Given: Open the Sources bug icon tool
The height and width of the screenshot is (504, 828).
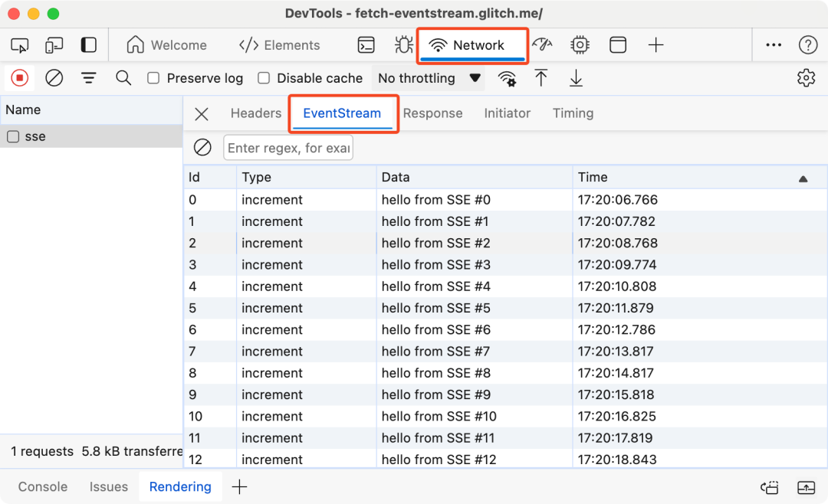Looking at the screenshot, I should pyautogui.click(x=404, y=45).
